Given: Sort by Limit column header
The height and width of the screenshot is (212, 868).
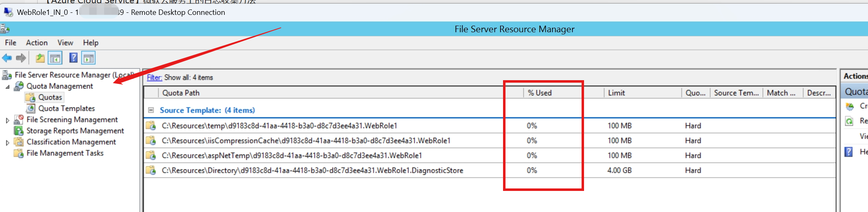Looking at the screenshot, I should (x=642, y=93).
